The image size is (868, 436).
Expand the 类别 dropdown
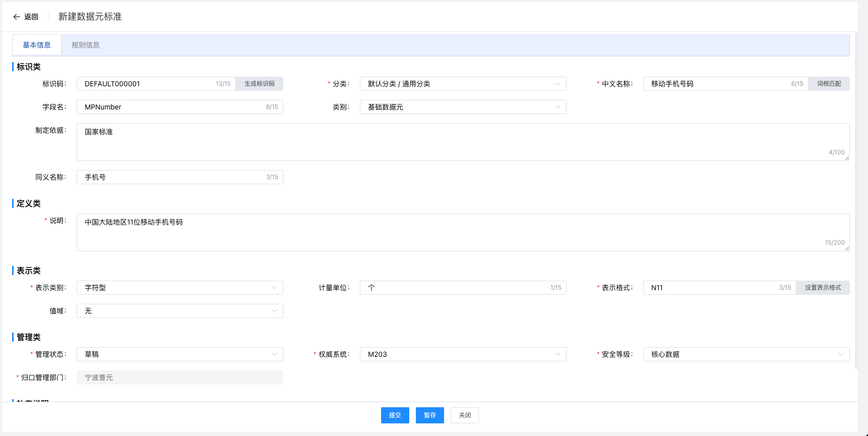coord(463,107)
